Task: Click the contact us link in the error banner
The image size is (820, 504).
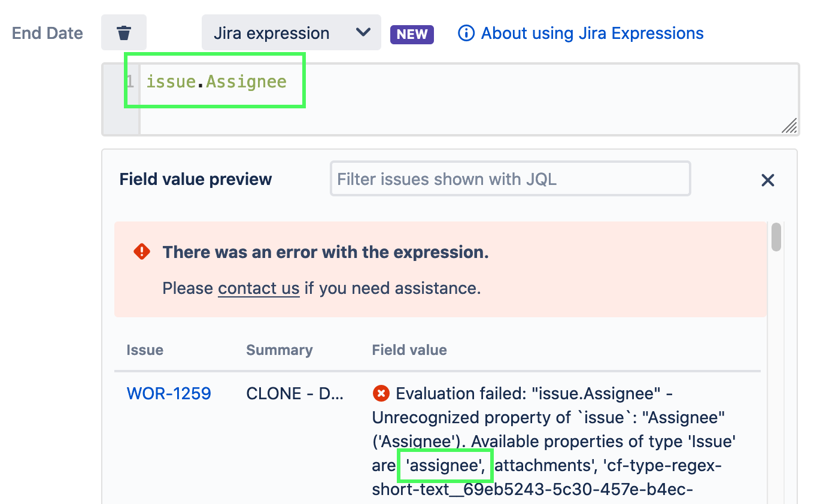Action: tap(259, 289)
